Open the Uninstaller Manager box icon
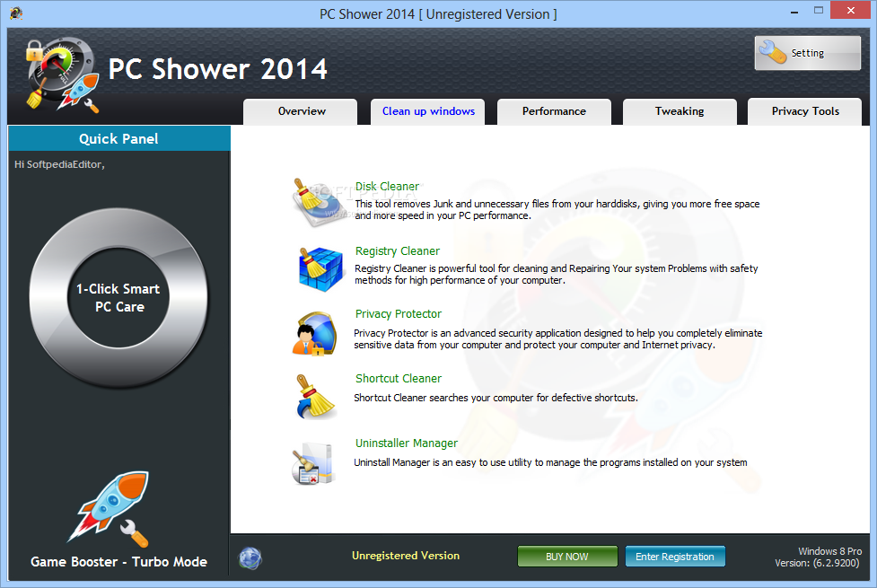 (313, 463)
